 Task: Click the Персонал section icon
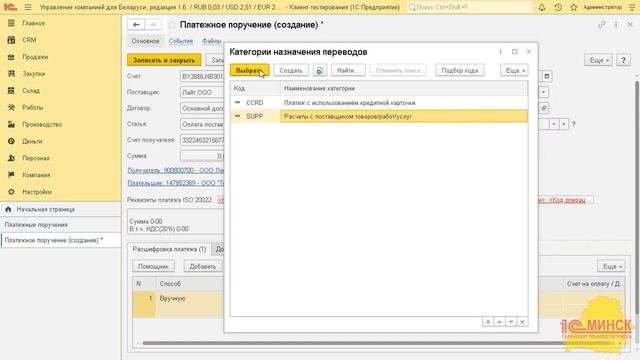(11, 158)
